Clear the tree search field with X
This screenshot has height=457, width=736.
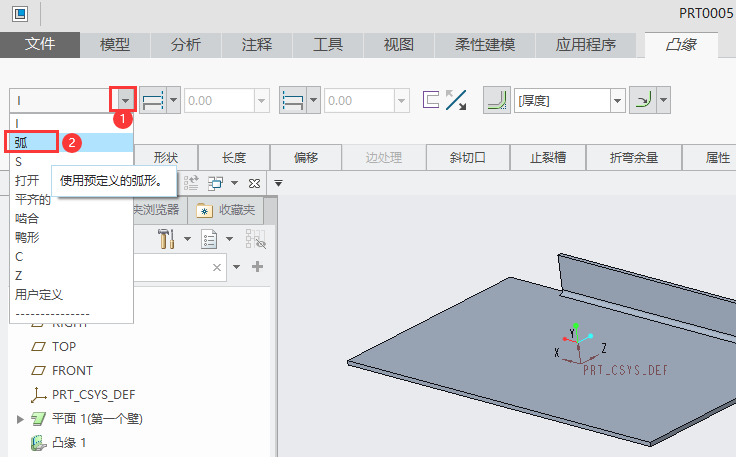click(216, 267)
